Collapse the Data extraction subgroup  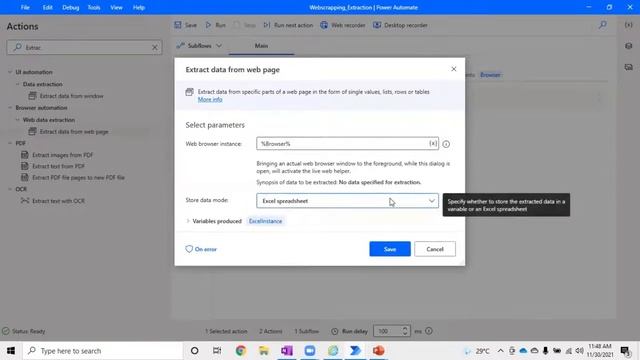pos(18,84)
